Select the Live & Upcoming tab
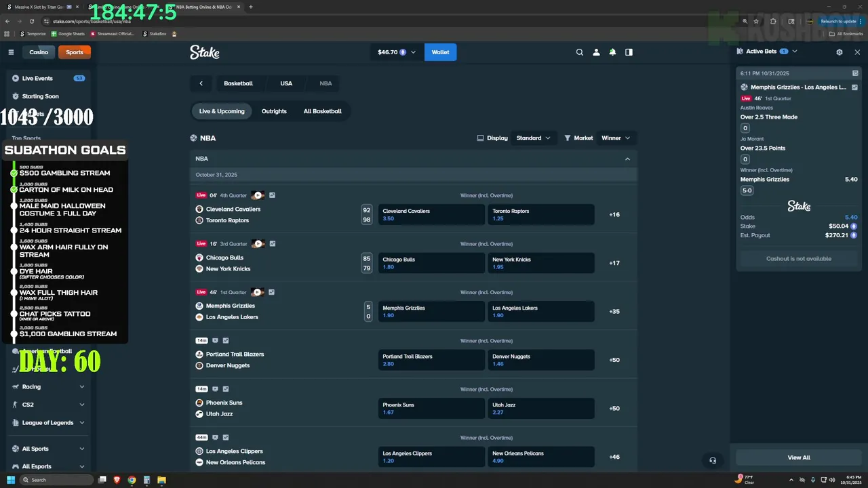 [222, 111]
